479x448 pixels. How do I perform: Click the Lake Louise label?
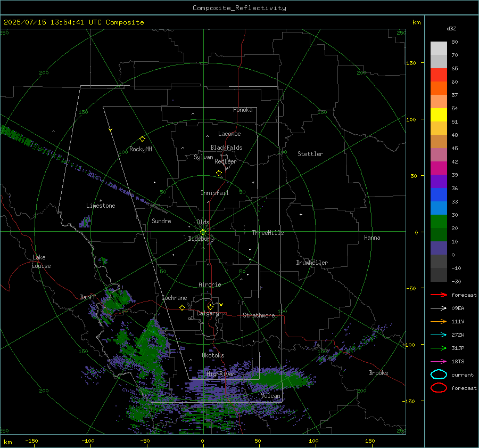41,262
